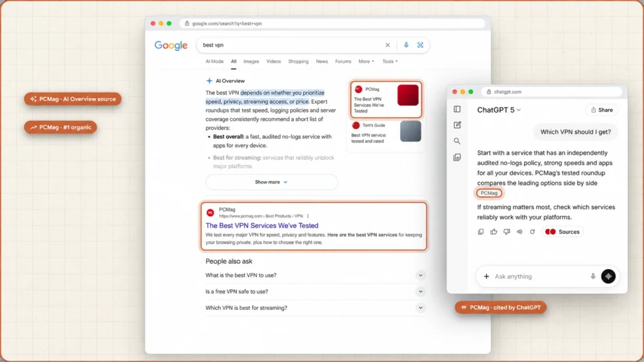Switch to the Videos tab

click(x=274, y=62)
